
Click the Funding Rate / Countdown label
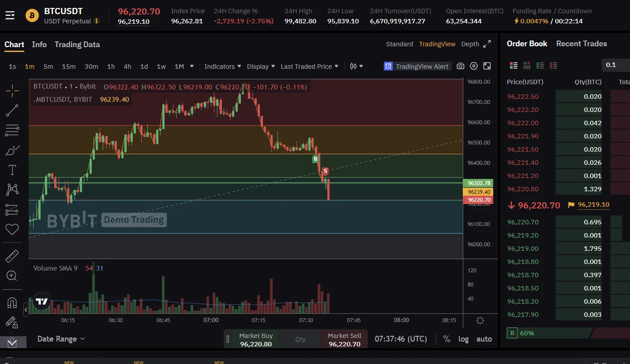[552, 11]
